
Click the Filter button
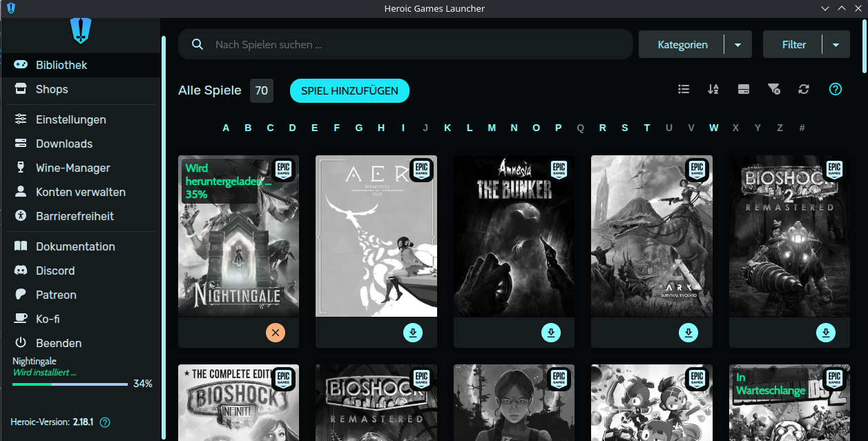point(793,44)
